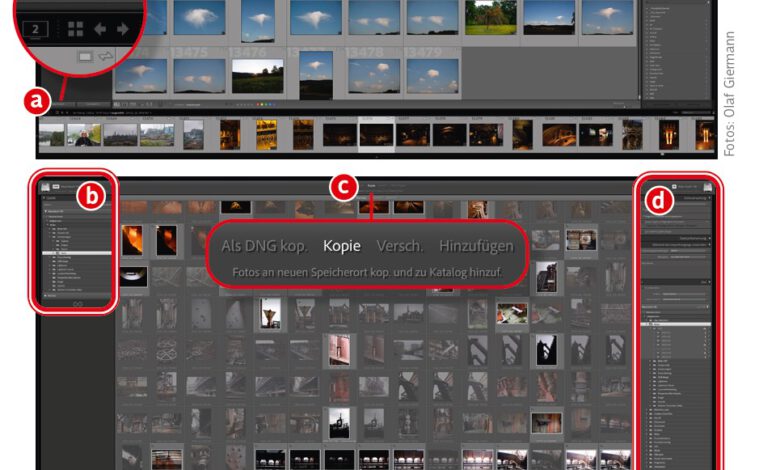
Task: Select the filmstrip thumbnail showing a man
Action: coord(84,135)
